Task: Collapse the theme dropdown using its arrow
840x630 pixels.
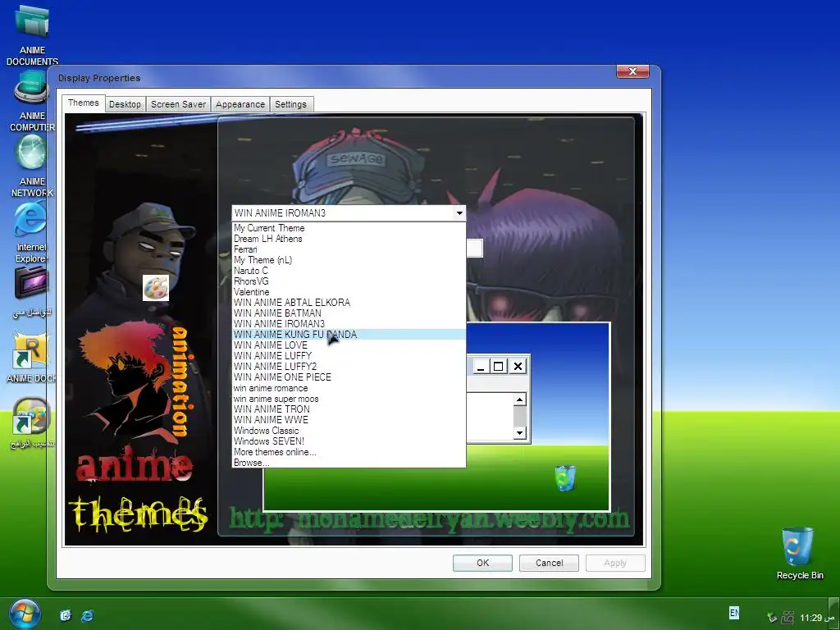Action: (459, 213)
